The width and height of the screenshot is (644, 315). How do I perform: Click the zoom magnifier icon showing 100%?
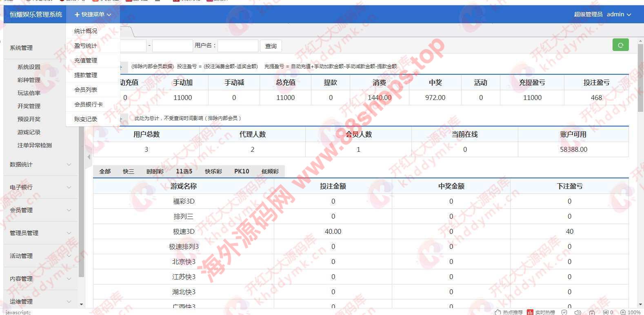[x=623, y=312]
